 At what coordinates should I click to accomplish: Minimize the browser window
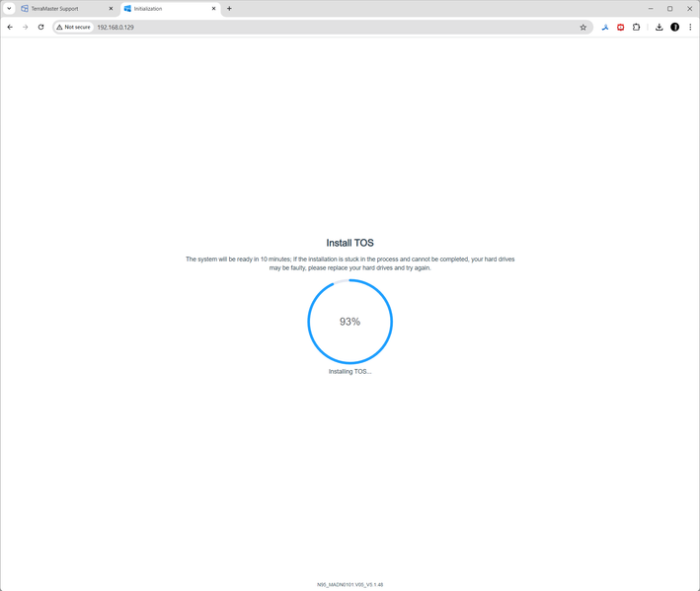(x=651, y=9)
